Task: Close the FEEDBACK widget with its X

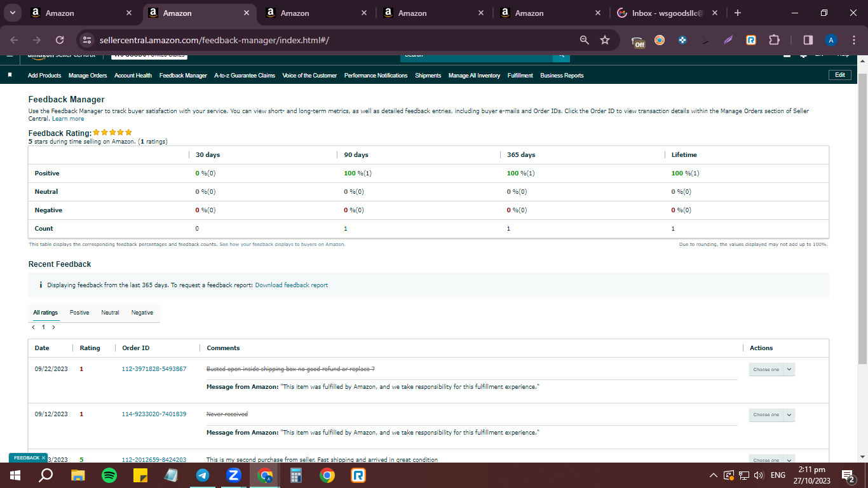Action: 43,457
